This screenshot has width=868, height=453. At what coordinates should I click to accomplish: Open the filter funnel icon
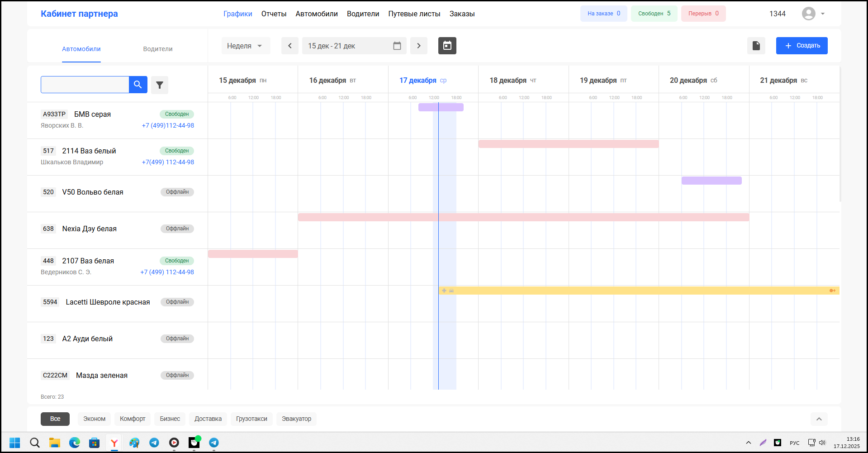click(160, 85)
